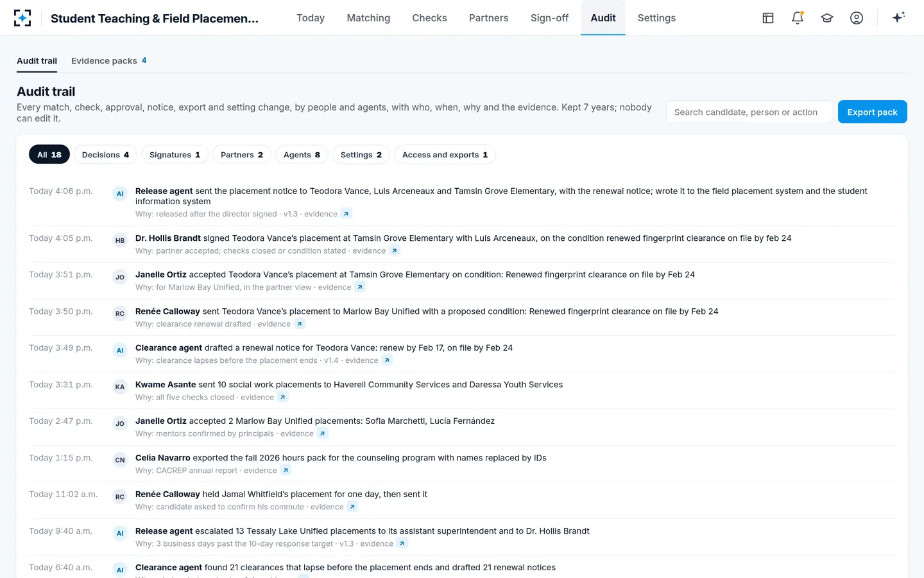The width and height of the screenshot is (924, 578).
Task: Click the Student Teaching & Field Placement title
Action: [x=155, y=19]
